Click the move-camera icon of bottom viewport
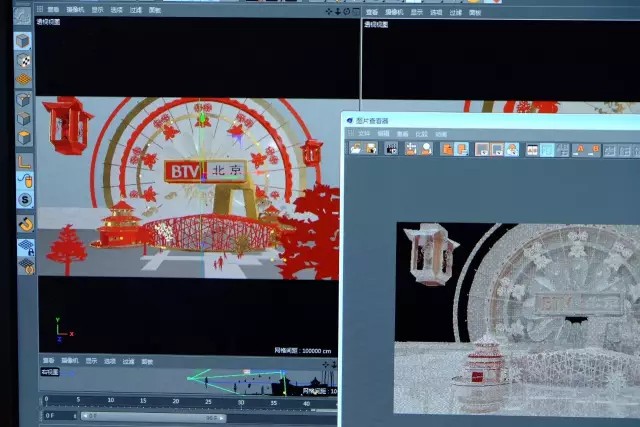 (325, 364)
